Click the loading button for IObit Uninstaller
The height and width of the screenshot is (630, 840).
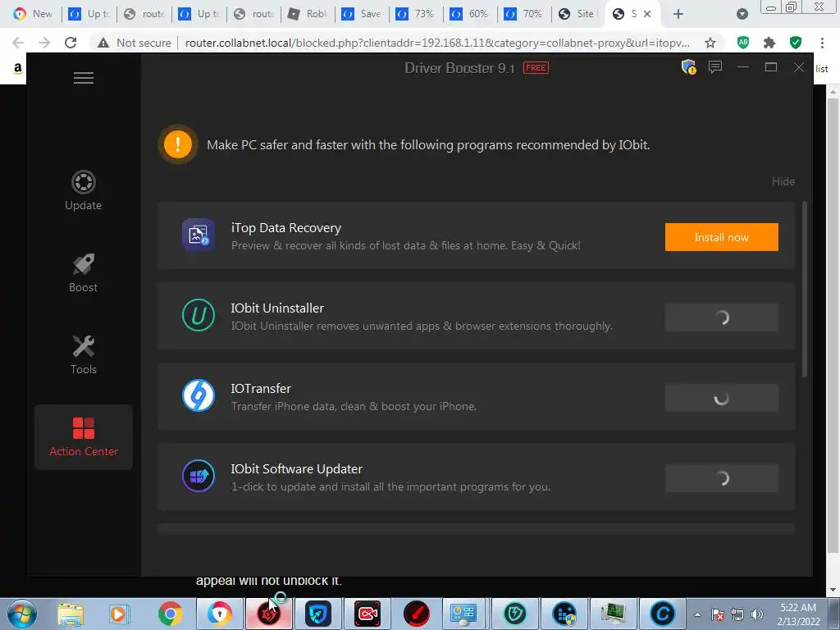[x=722, y=317]
